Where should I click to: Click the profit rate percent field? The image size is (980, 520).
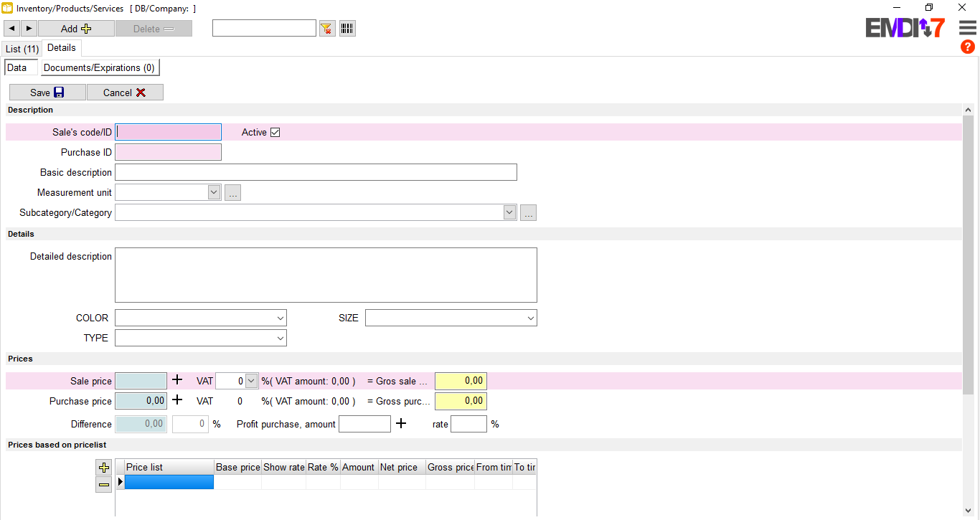[468, 424]
